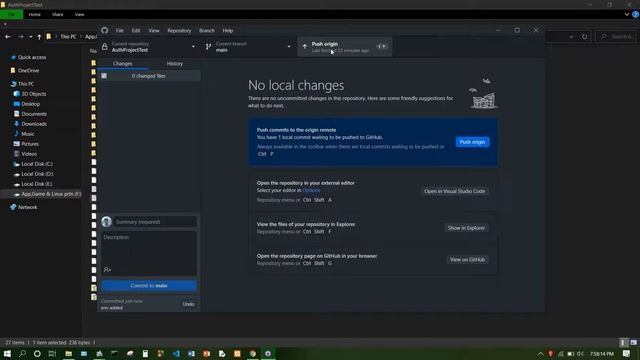Click the add co-authors icon
Screen dimensions: 640x360
pos(107,269)
